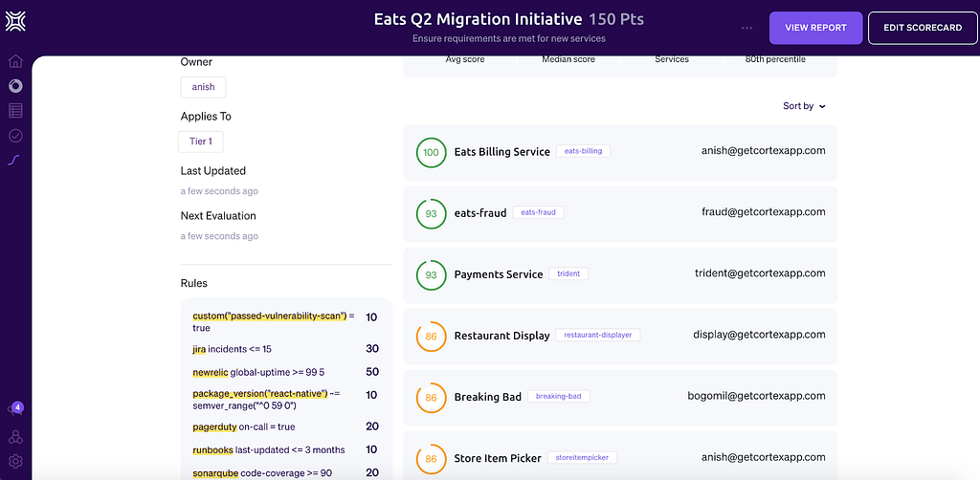Open the settings gear icon
The width and height of the screenshot is (980, 480).
(x=15, y=461)
